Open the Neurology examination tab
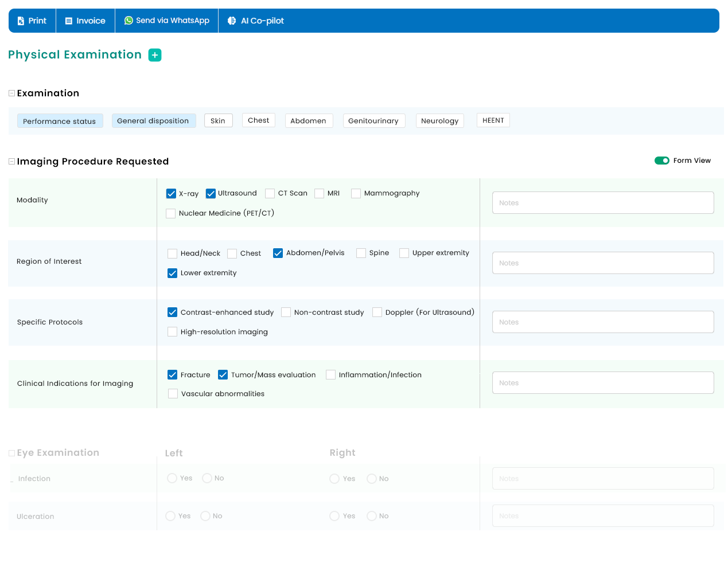This screenshot has width=728, height=567. click(440, 120)
